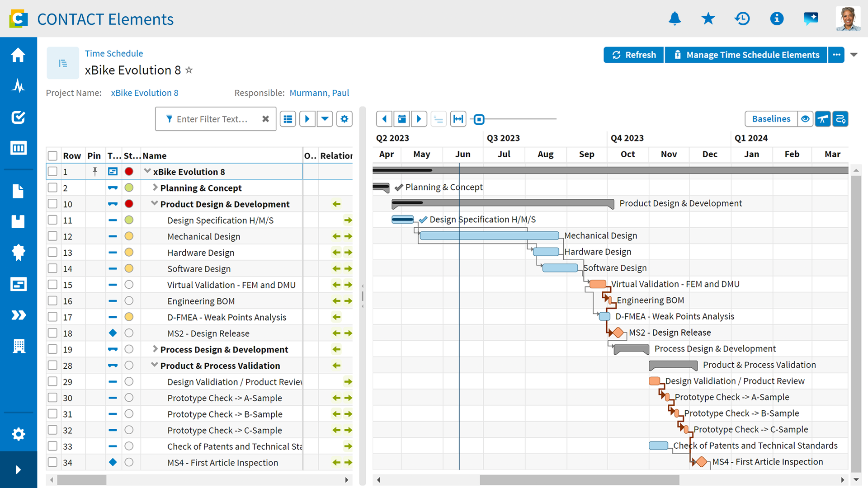The width and height of the screenshot is (868, 488).
Task: Collapse xBike Evolution 8 root row
Action: click(147, 171)
